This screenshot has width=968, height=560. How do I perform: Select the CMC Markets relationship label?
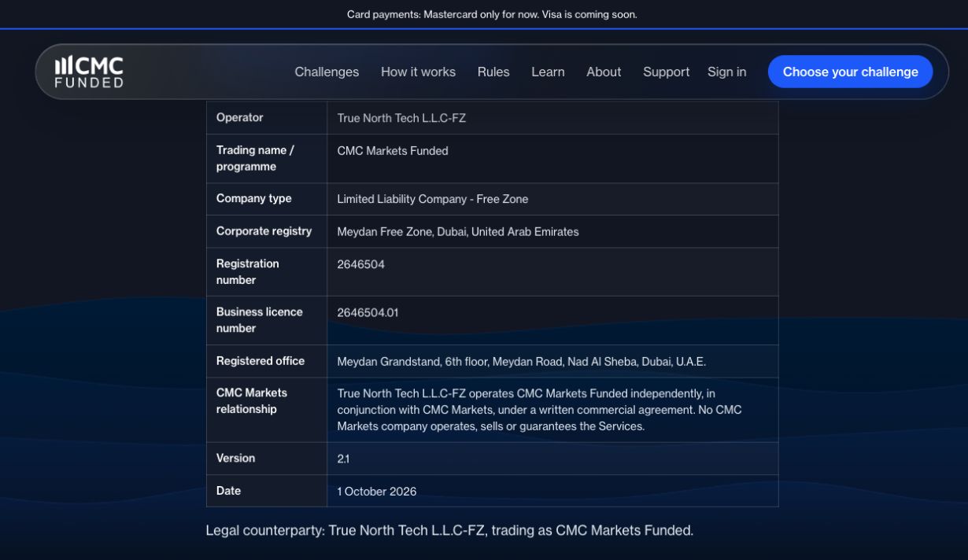click(x=252, y=401)
